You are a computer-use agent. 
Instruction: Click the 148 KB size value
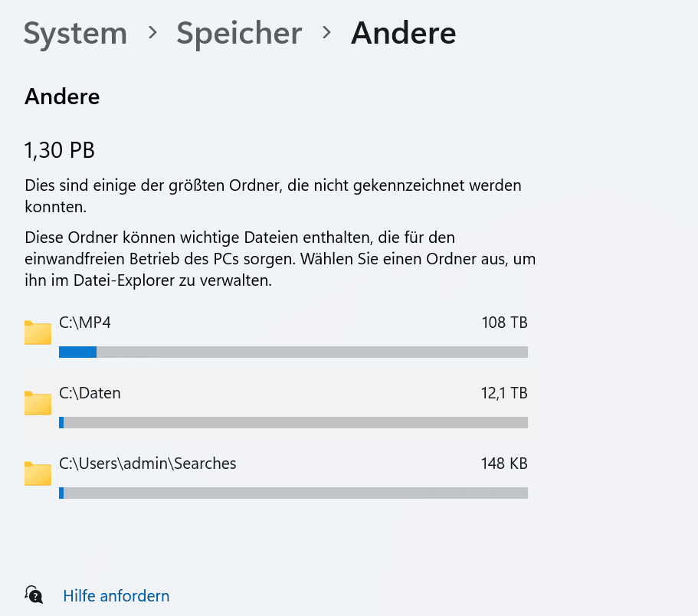504,464
